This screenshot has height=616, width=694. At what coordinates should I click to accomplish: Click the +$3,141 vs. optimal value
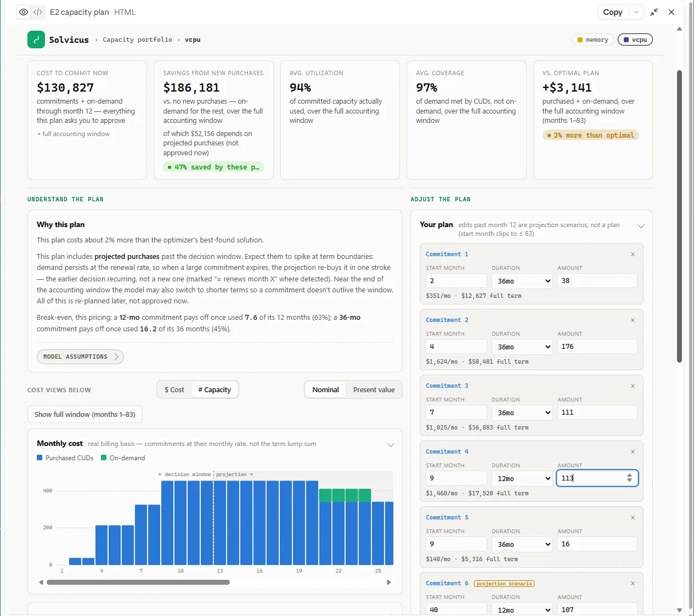click(567, 88)
